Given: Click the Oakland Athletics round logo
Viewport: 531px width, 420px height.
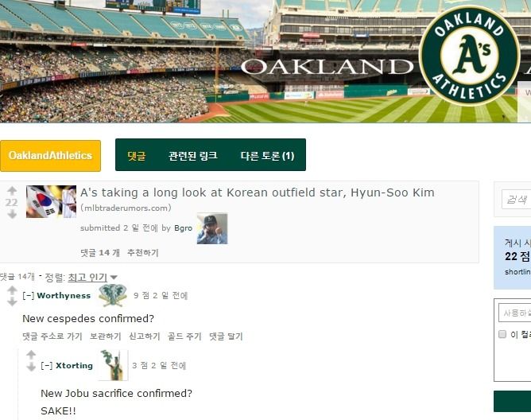Looking at the screenshot, I should point(469,56).
